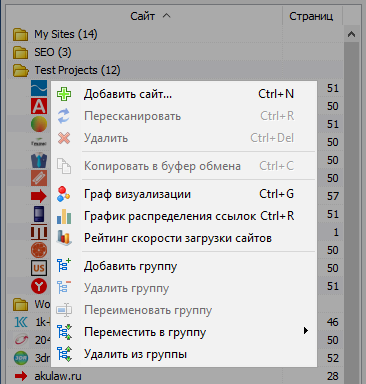366x384 pixels.
Task: Click the page count value 46
Action: click(333, 322)
